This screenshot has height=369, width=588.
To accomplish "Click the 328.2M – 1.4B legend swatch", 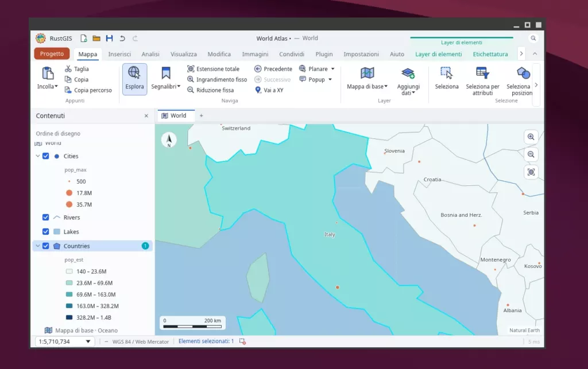I will click(x=69, y=317).
